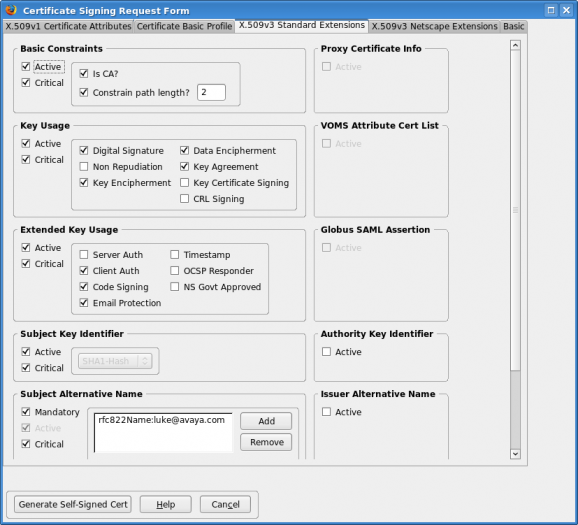Close the Certificate Signing Request Form
Screen dimensions: 578x525
(566, 10)
